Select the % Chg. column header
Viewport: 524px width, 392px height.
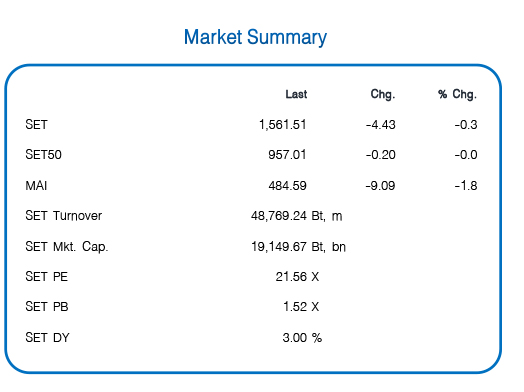point(457,95)
